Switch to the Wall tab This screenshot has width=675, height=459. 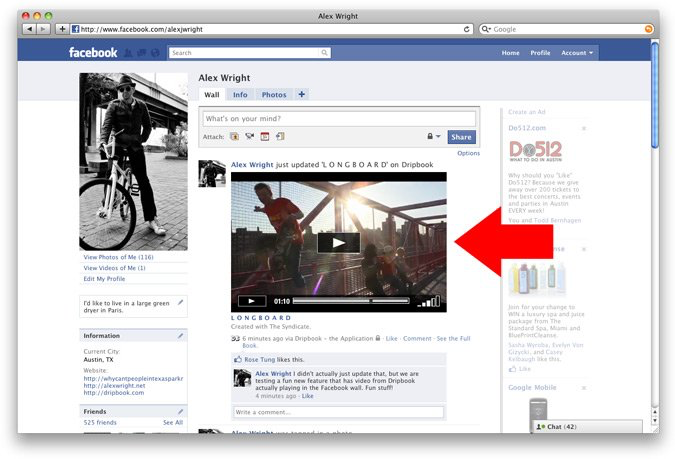(212, 95)
